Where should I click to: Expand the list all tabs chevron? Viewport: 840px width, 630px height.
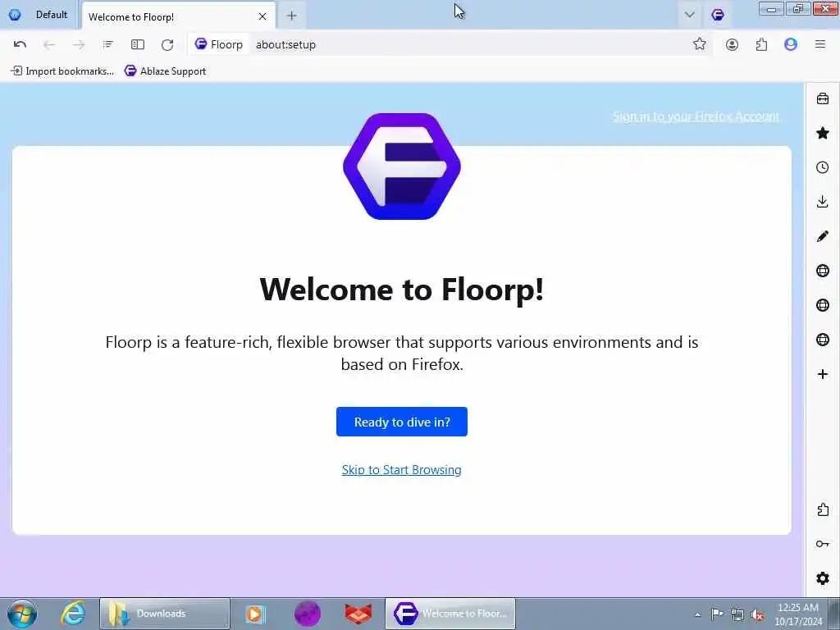689,15
